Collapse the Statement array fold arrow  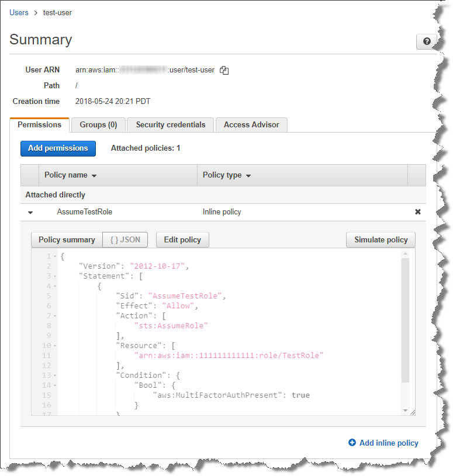click(x=53, y=276)
